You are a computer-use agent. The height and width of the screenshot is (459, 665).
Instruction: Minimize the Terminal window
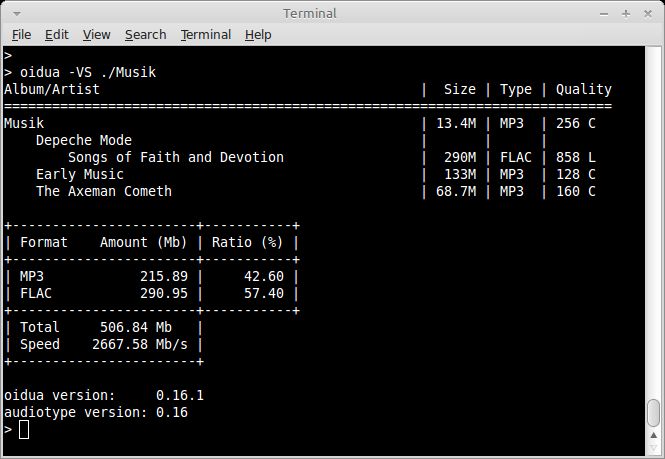(604, 14)
